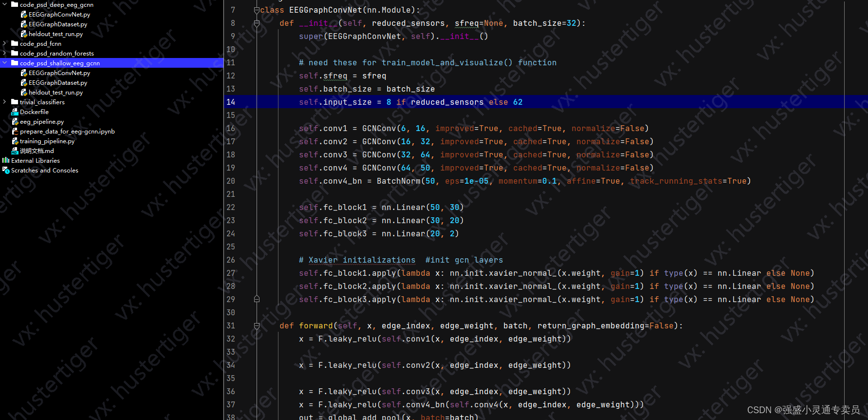Image resolution: width=868 pixels, height=420 pixels.
Task: Click the External Libraries icon
Action: pos(6,160)
